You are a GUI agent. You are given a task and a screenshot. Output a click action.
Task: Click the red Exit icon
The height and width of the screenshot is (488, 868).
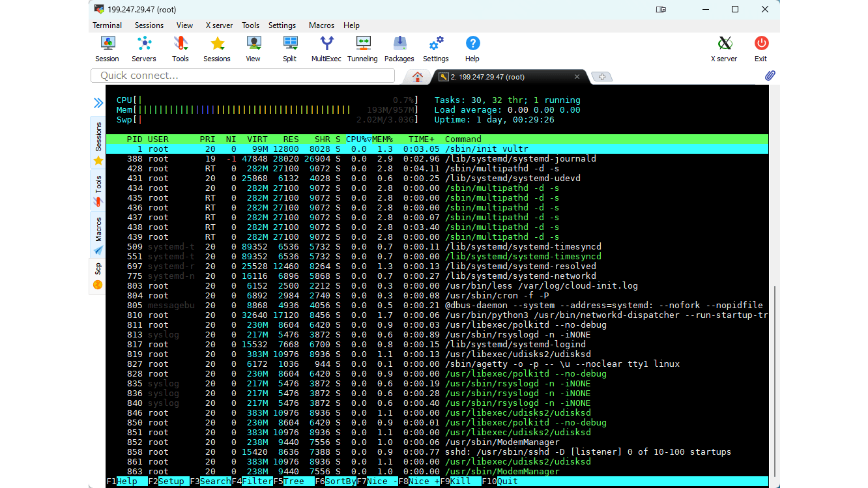click(x=760, y=49)
